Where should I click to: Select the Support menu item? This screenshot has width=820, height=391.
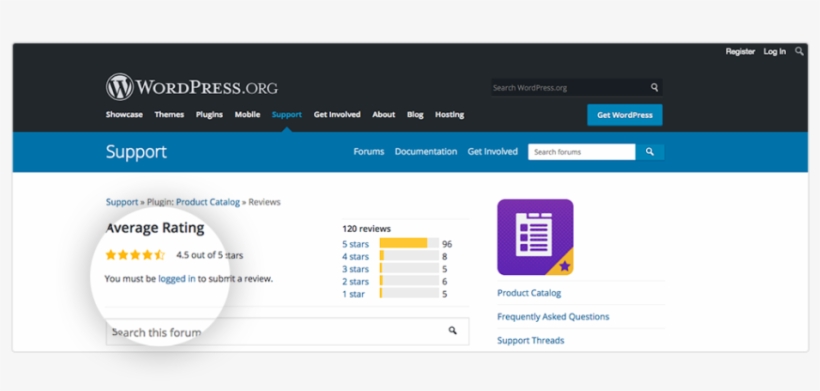point(287,114)
